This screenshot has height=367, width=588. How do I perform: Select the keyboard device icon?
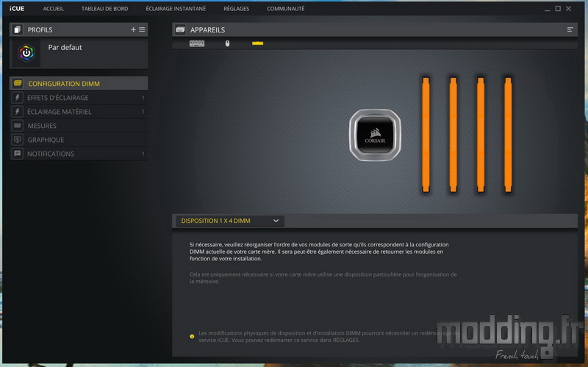coord(197,43)
